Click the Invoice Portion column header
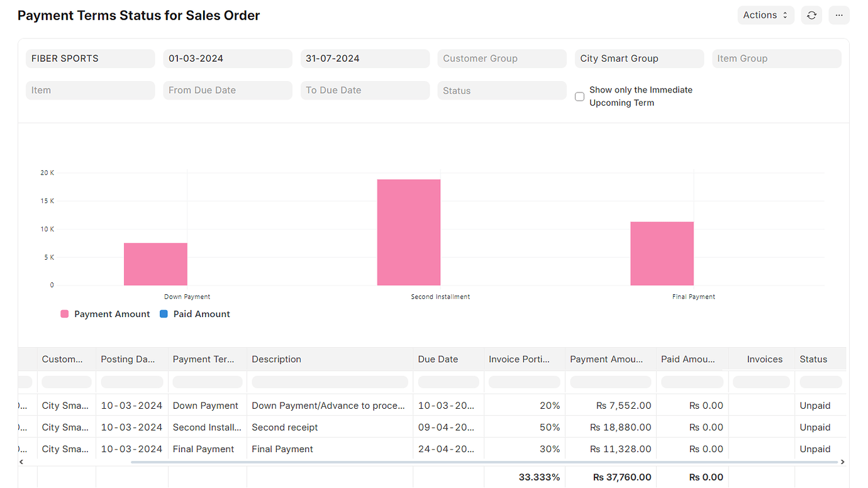 pyautogui.click(x=525, y=359)
